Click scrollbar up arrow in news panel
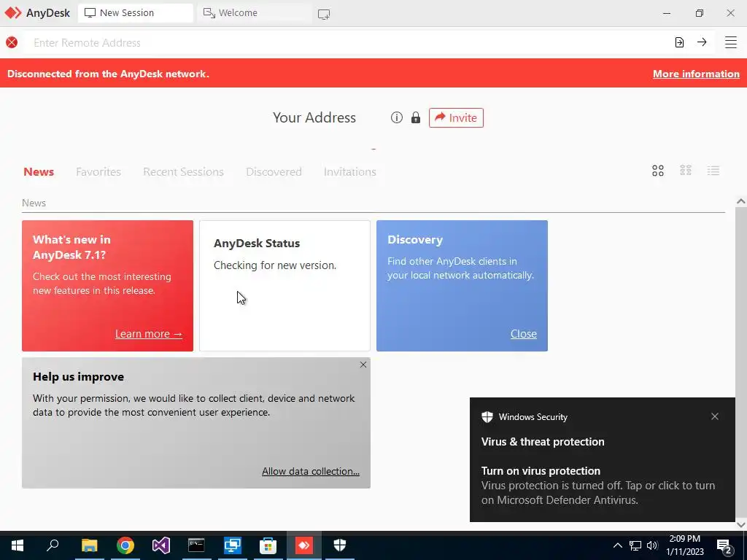Viewport: 747px width, 560px height. (x=741, y=201)
